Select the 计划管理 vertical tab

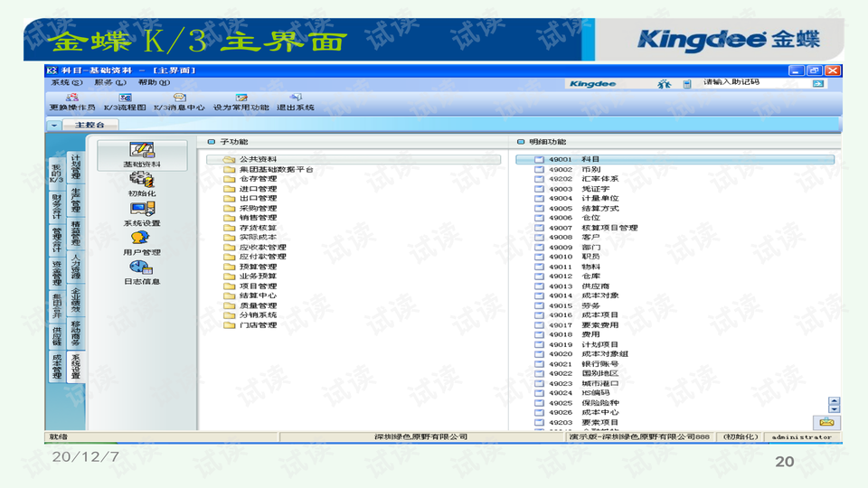coord(76,166)
